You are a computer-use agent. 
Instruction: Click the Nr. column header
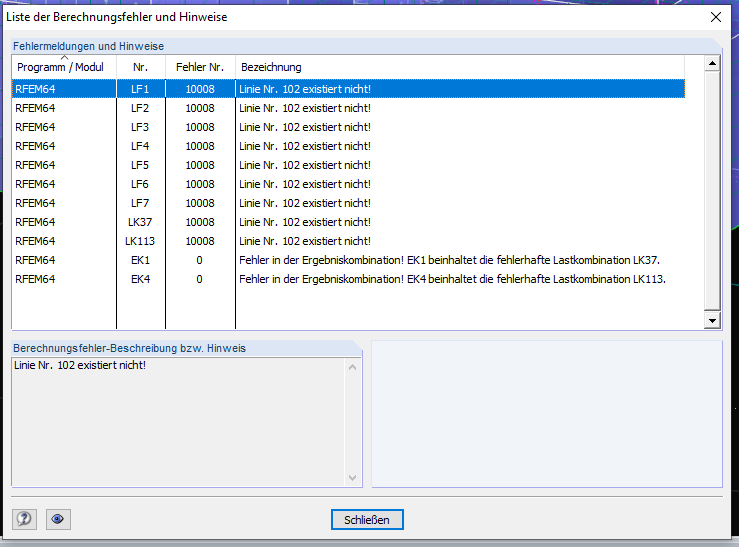click(140, 67)
